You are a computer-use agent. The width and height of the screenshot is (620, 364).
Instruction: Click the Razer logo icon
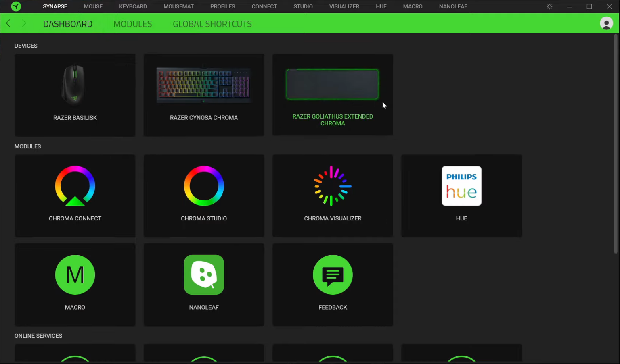(x=16, y=6)
